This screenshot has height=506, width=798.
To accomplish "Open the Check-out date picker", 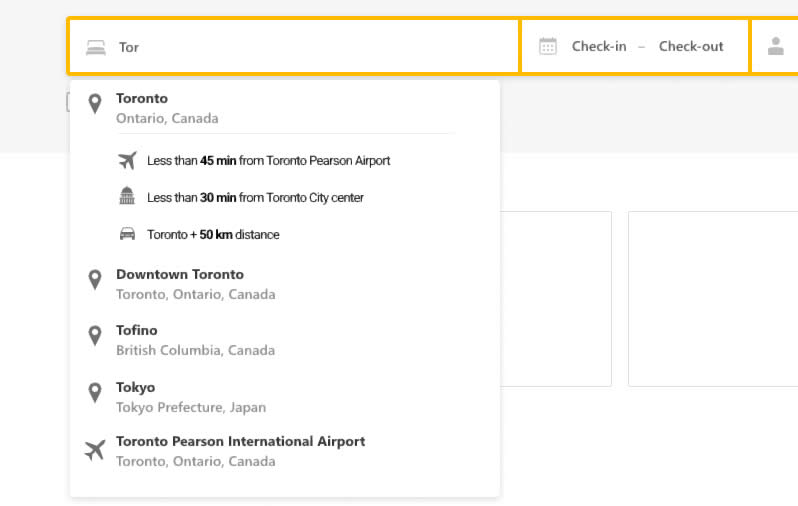I will point(691,46).
